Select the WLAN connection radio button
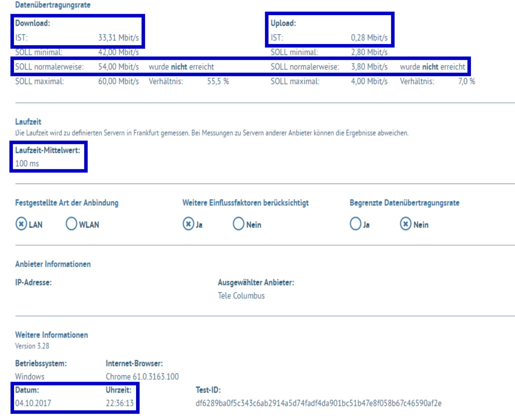The height and width of the screenshot is (420, 515). pyautogui.click(x=71, y=224)
